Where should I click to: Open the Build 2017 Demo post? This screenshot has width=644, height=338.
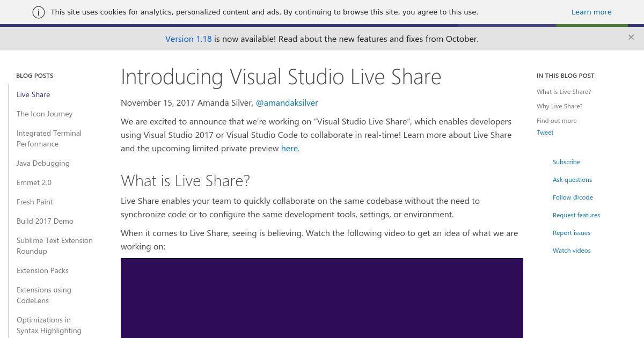pyautogui.click(x=45, y=221)
